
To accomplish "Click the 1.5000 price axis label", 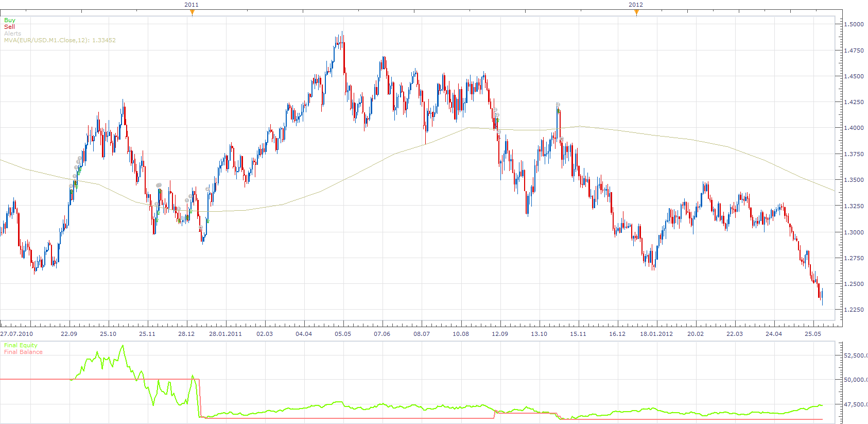I will pos(854,24).
